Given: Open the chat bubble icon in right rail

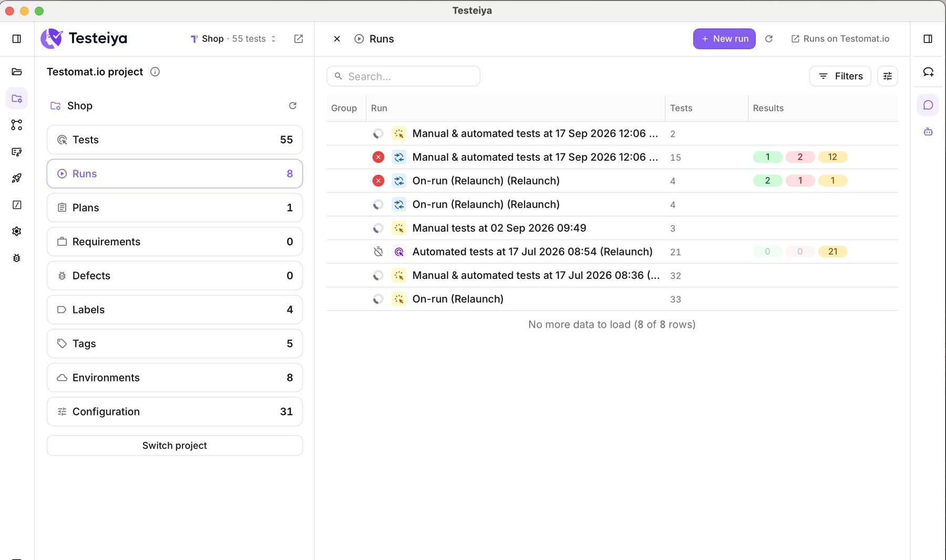Looking at the screenshot, I should [928, 105].
